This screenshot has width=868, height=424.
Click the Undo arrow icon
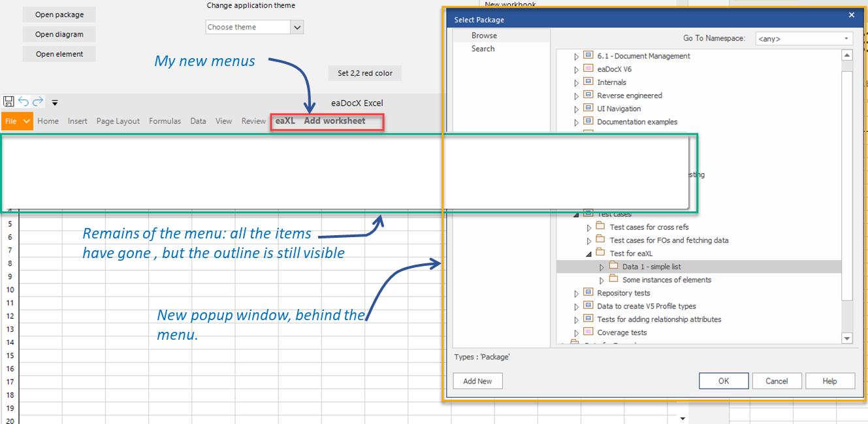point(24,101)
